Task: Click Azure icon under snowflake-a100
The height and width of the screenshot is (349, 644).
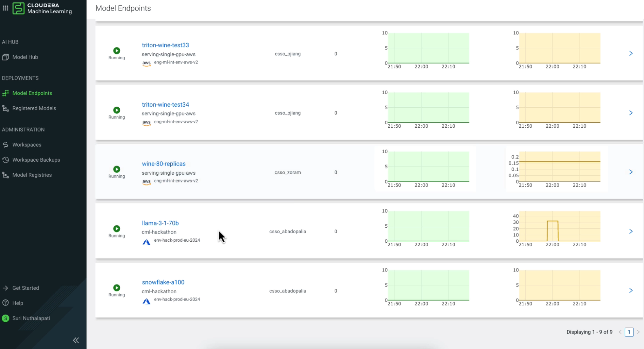Action: [146, 301]
